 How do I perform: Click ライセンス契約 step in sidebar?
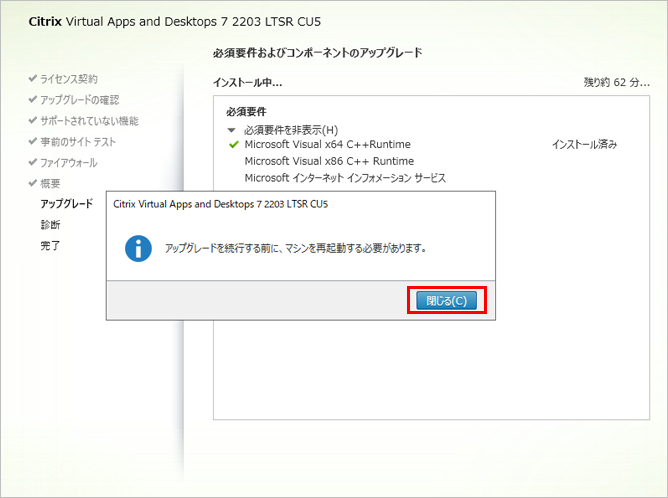69,79
